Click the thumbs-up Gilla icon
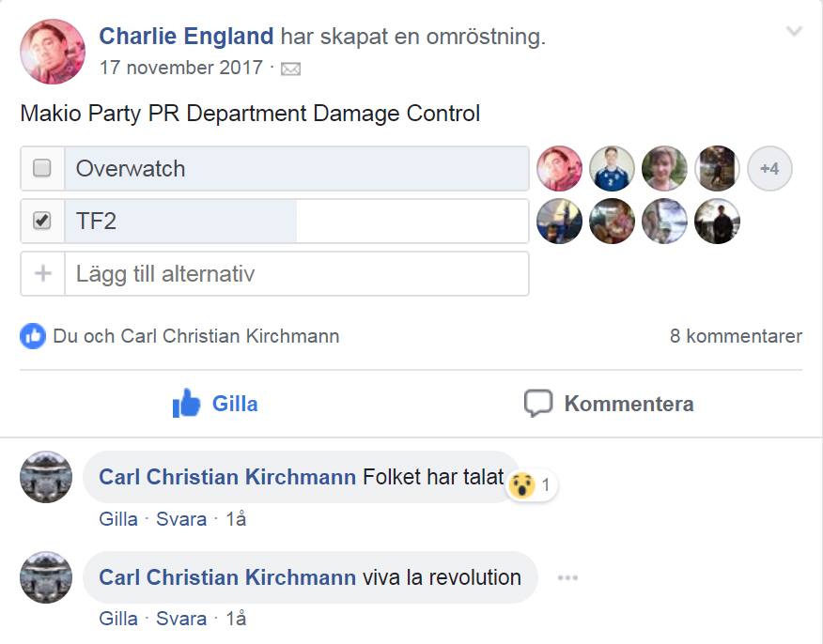 (x=187, y=404)
